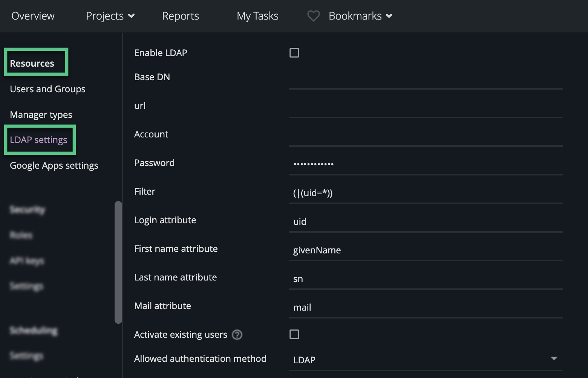Open the Reports tab
588x378 pixels.
pos(180,16)
